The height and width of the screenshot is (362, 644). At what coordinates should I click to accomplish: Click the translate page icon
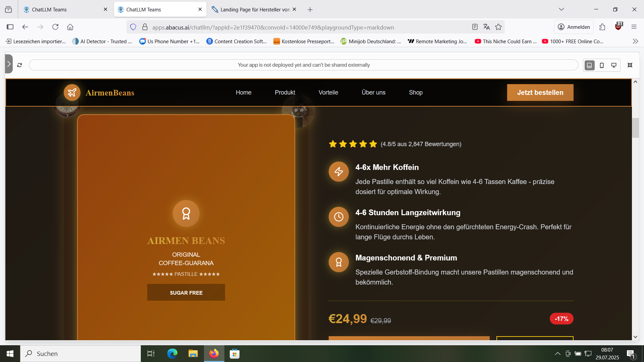point(486,27)
